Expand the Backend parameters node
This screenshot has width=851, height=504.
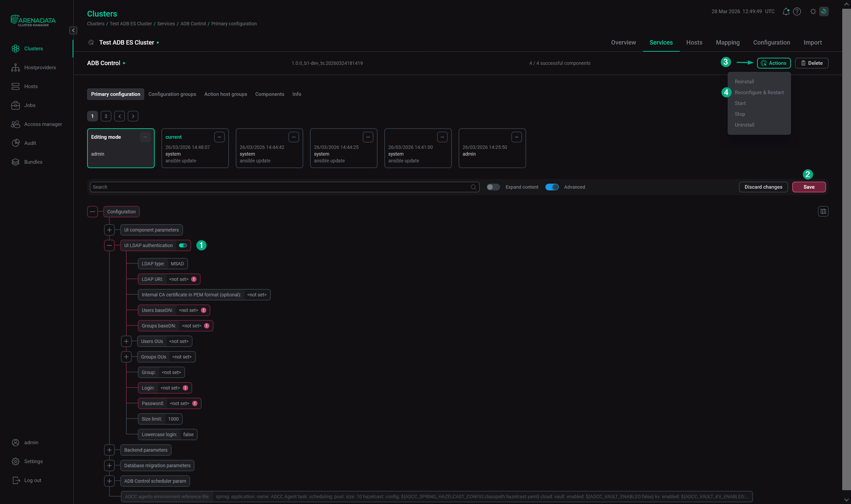point(109,450)
